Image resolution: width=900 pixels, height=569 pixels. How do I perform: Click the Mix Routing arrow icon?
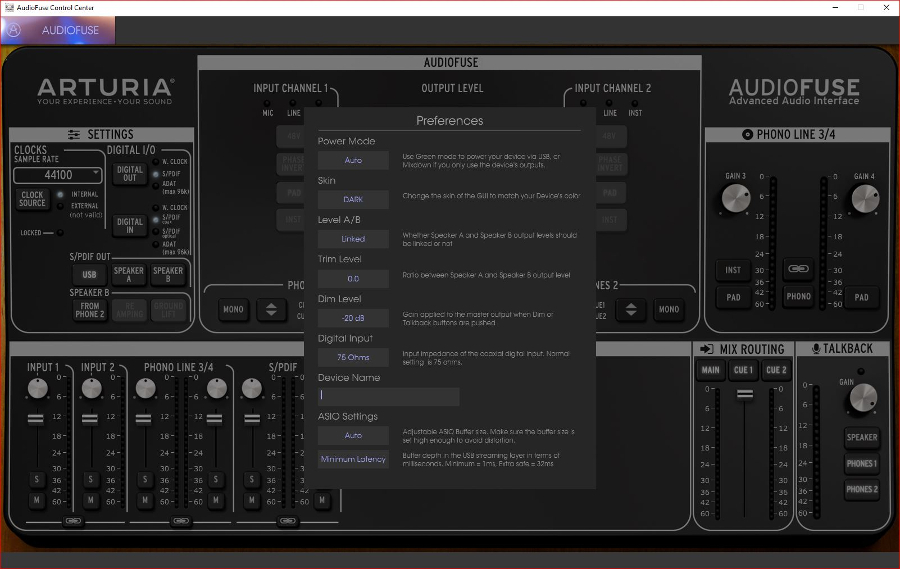point(707,349)
